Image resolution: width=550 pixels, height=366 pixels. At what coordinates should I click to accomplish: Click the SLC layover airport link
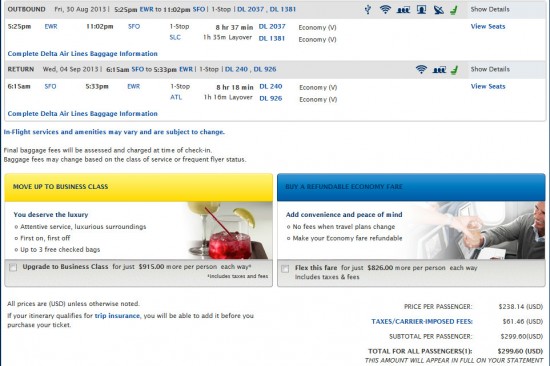pos(175,38)
